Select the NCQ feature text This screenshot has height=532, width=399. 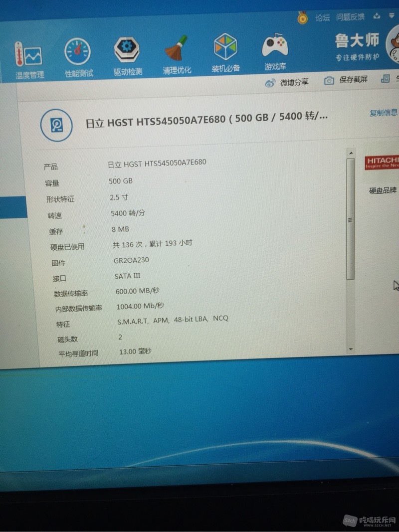(220, 318)
